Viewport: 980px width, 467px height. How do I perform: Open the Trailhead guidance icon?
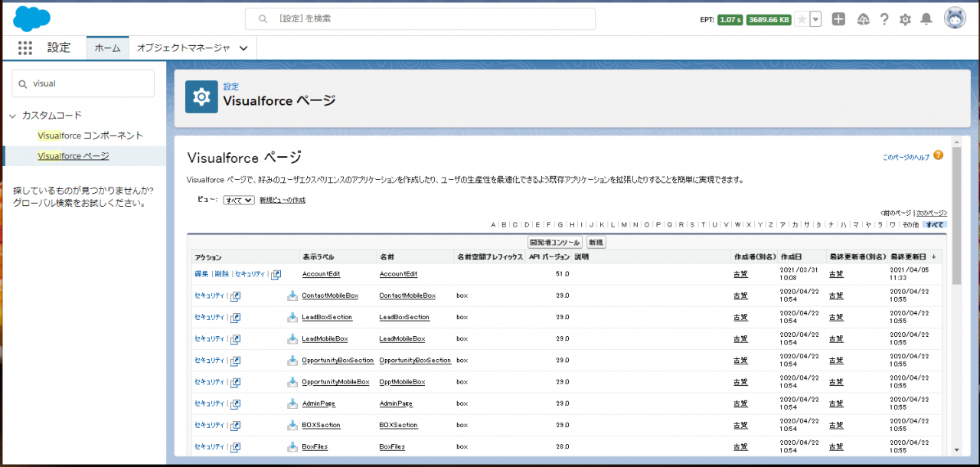click(x=863, y=19)
